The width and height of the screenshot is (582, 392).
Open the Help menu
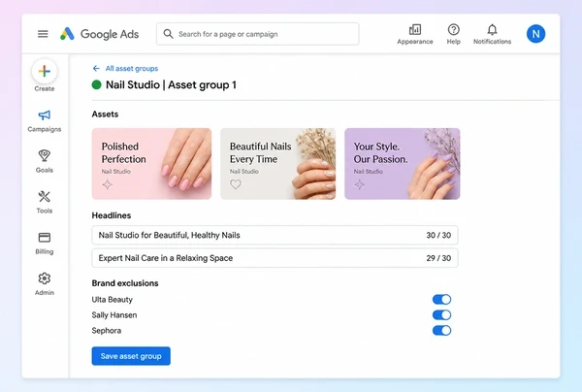click(x=454, y=34)
